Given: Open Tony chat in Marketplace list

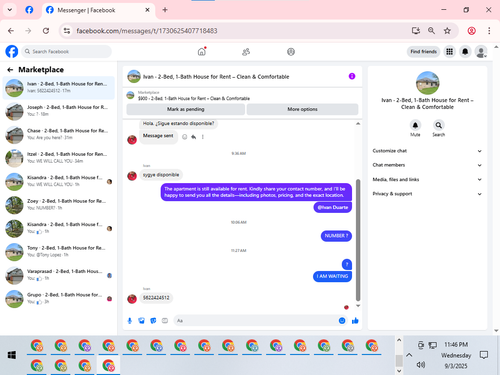Looking at the screenshot, I should click(59, 252).
